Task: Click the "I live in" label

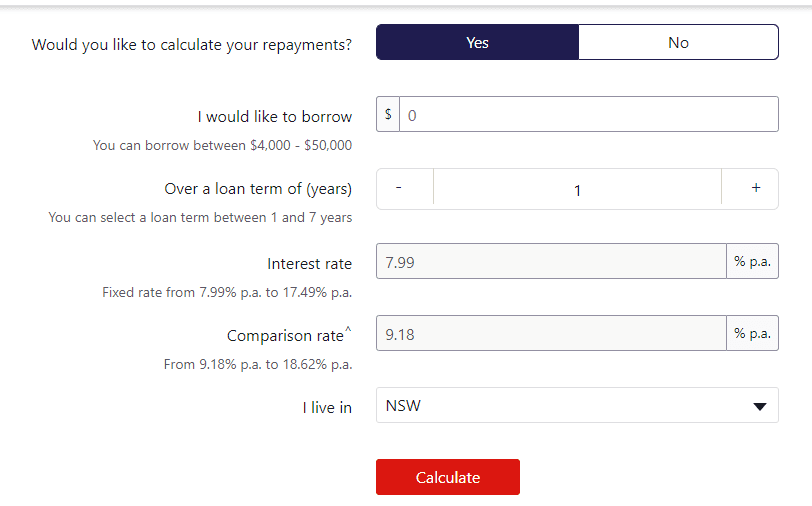Action: coord(327,408)
